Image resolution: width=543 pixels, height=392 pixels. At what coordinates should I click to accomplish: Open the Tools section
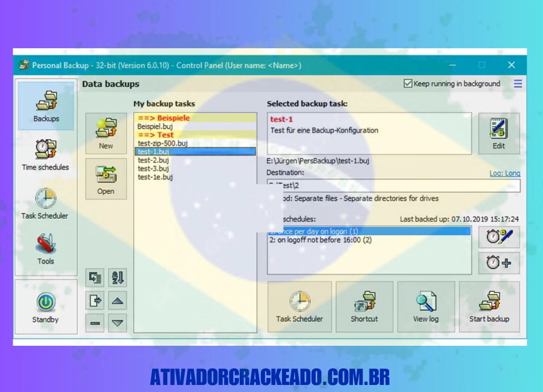click(45, 249)
